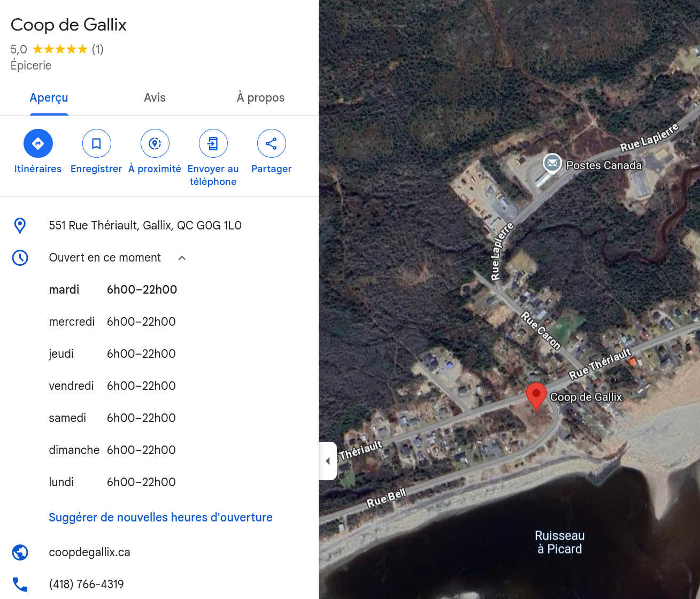Screen dimensions: 700x599
Task: Click the phone handset icon
Action: (x=20, y=584)
